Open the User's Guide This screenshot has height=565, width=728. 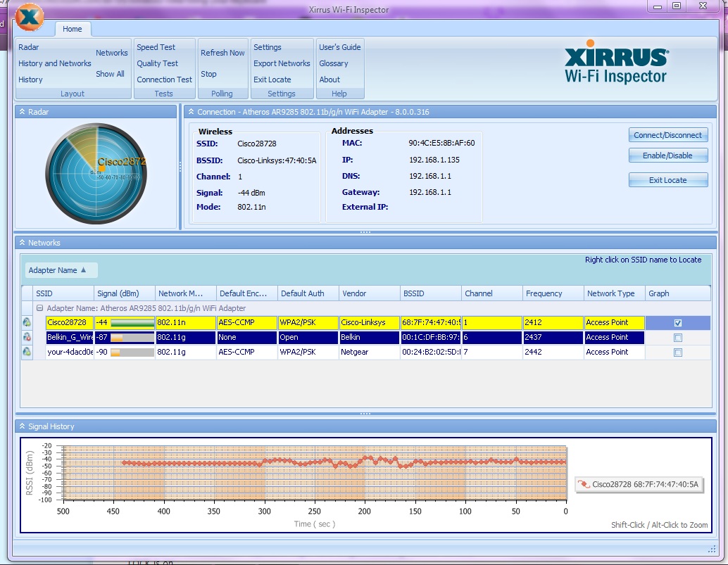click(x=340, y=47)
